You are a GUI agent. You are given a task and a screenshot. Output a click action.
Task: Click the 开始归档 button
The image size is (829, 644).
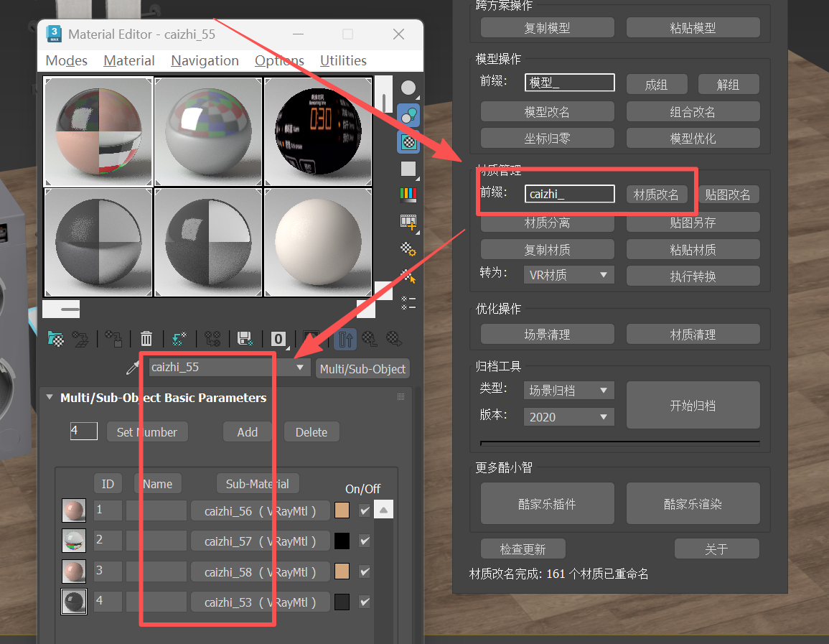click(693, 406)
